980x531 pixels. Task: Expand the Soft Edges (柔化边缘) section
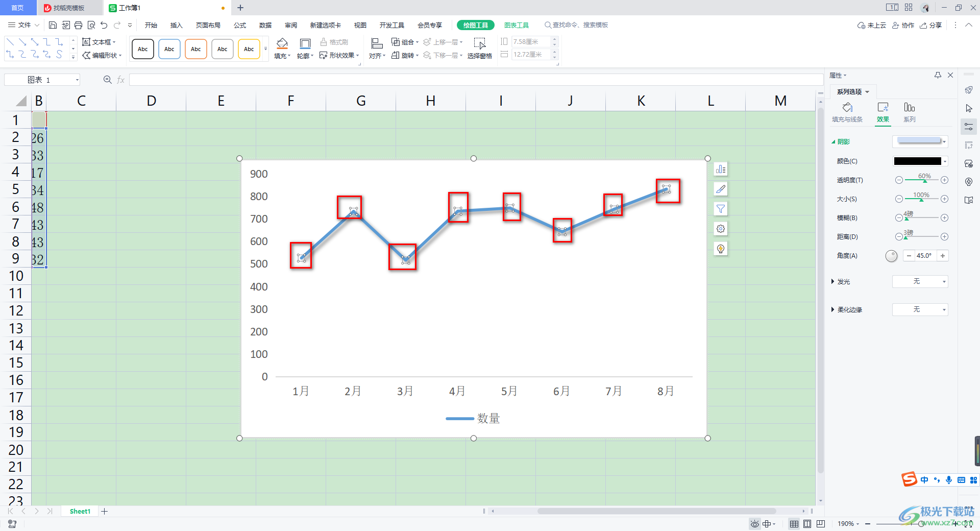(x=833, y=309)
